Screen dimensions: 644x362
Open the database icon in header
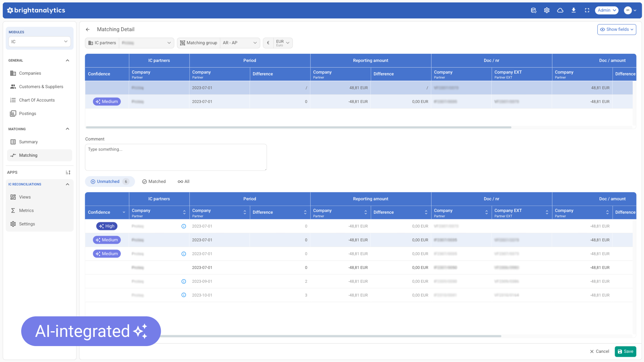tap(534, 10)
